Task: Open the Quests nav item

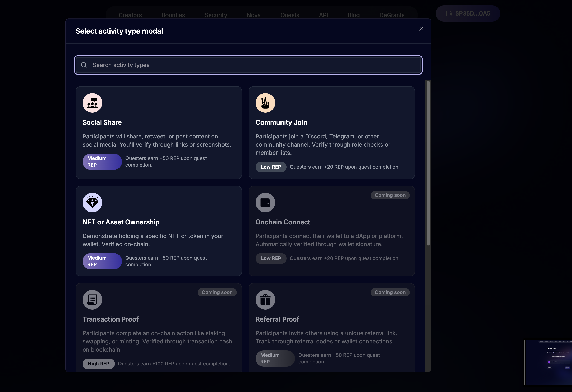Action: 290,15
